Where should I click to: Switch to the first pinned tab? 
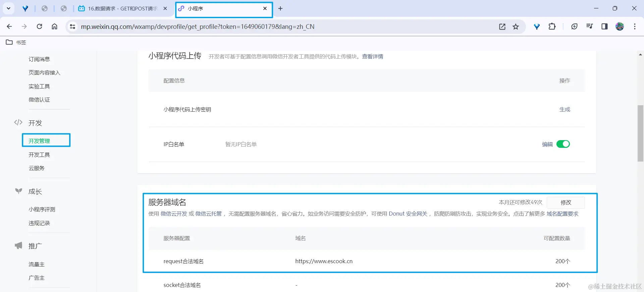pos(25,8)
